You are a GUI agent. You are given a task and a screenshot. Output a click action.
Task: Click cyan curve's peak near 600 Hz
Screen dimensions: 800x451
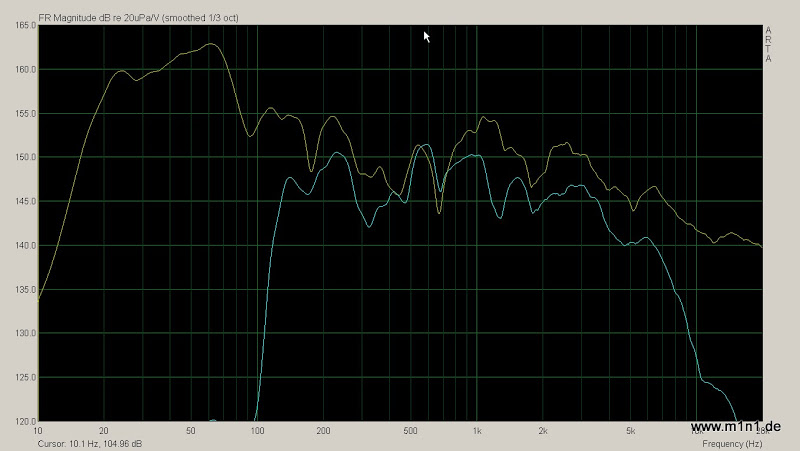pos(426,145)
